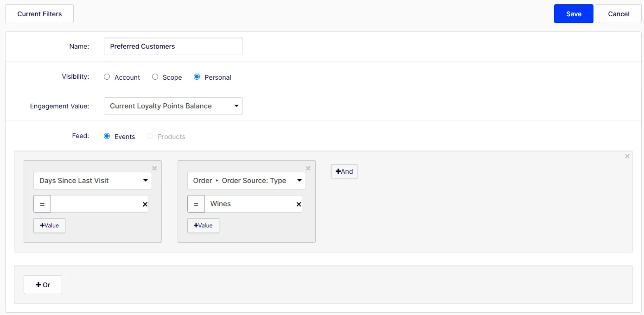The image size is (644, 315).
Task: Open Current Filters
Action: tap(39, 14)
